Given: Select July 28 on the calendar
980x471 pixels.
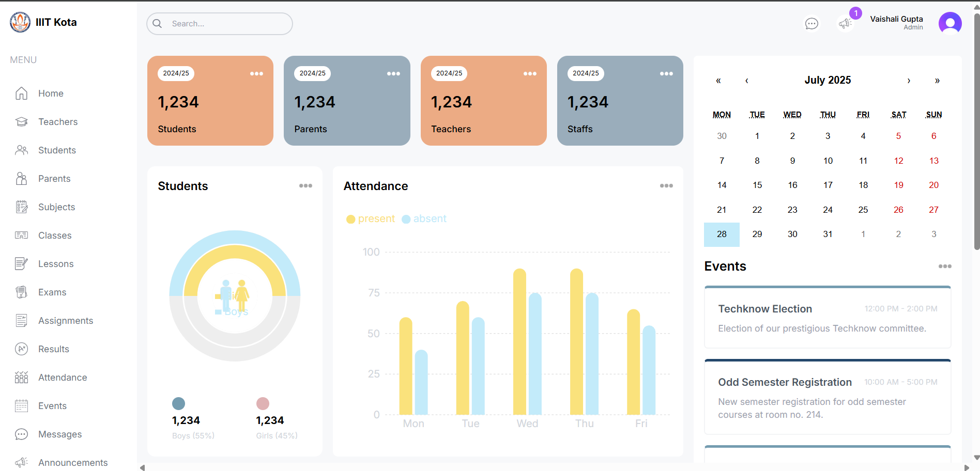Looking at the screenshot, I should (722, 234).
